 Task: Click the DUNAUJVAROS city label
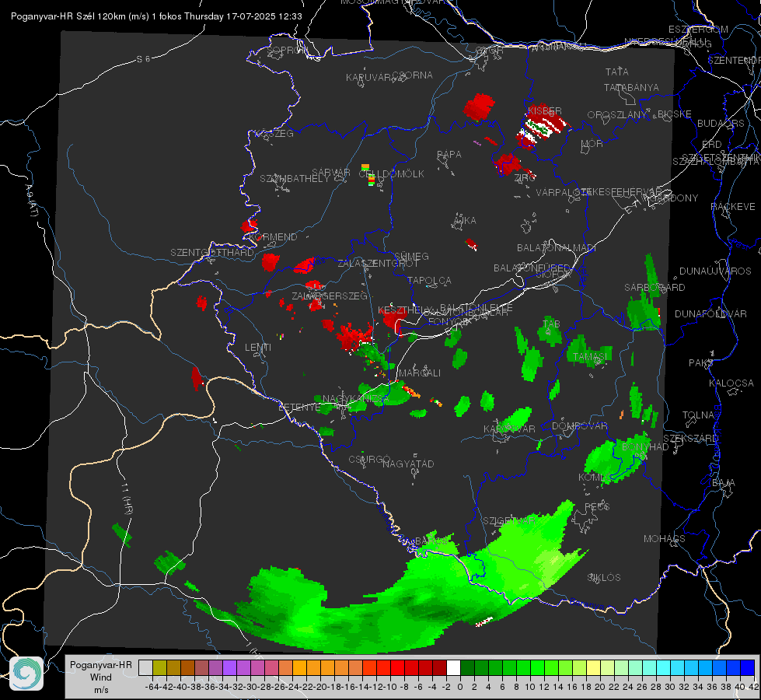tap(715, 271)
